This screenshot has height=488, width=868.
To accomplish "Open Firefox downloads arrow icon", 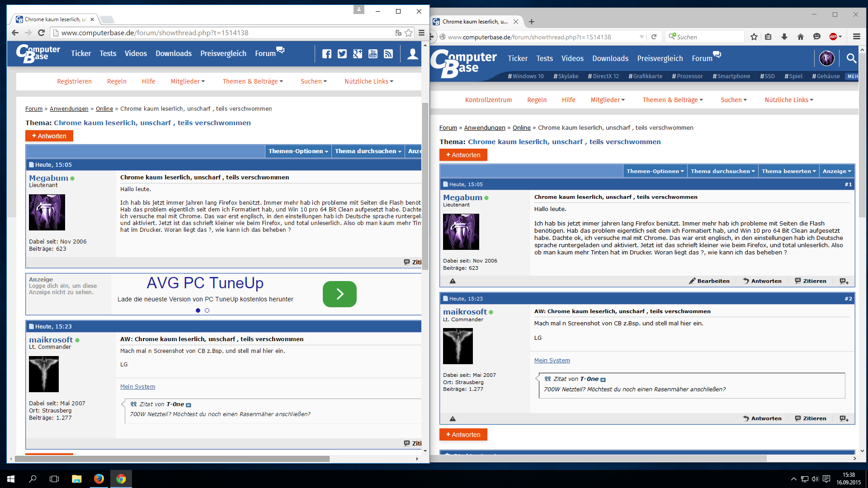I will click(x=784, y=37).
